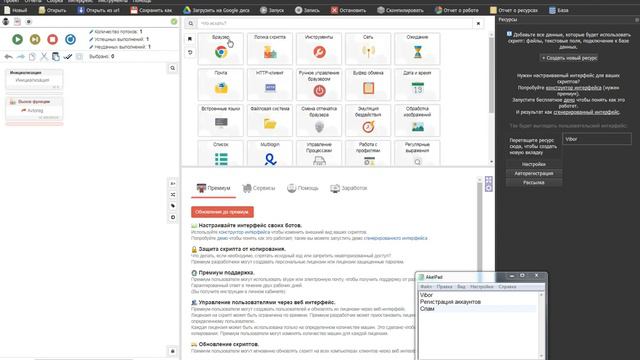Click the history arrow icon below the bookmark
Image resolution: width=640 pixels, height=360 pixels.
coord(190,53)
